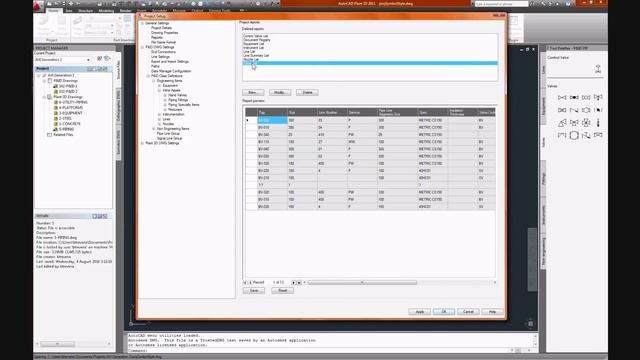Image resolution: width=640 pixels, height=360 pixels.
Task: Click Help in Project Setup dialog
Action: (492, 312)
